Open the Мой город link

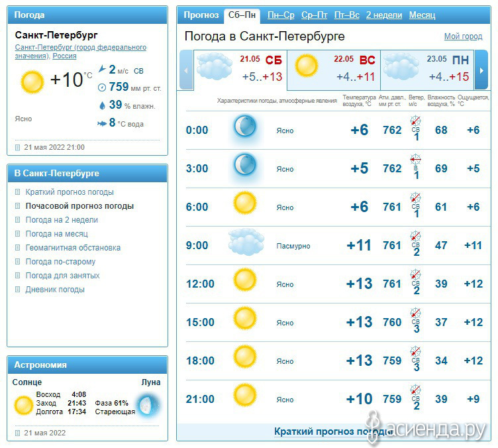pos(463,36)
